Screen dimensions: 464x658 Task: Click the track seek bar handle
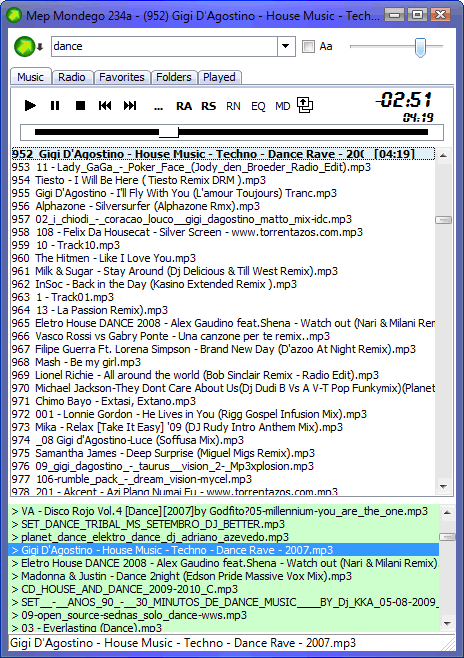tap(169, 132)
